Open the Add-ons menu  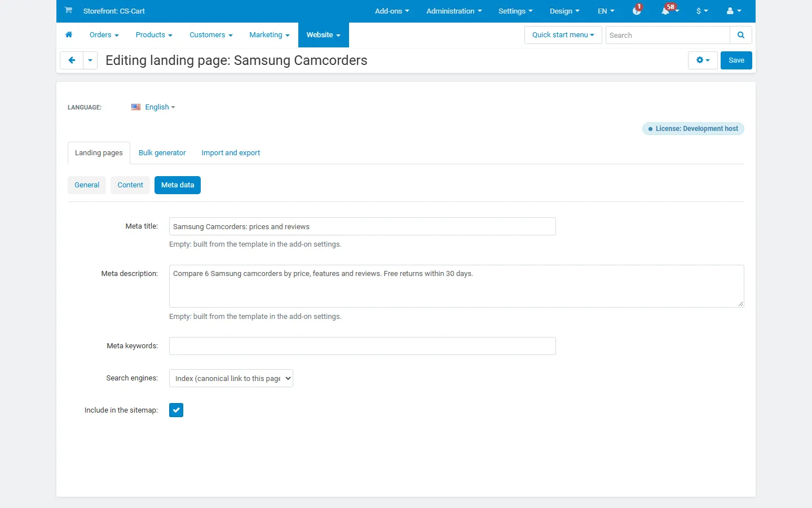(392, 11)
